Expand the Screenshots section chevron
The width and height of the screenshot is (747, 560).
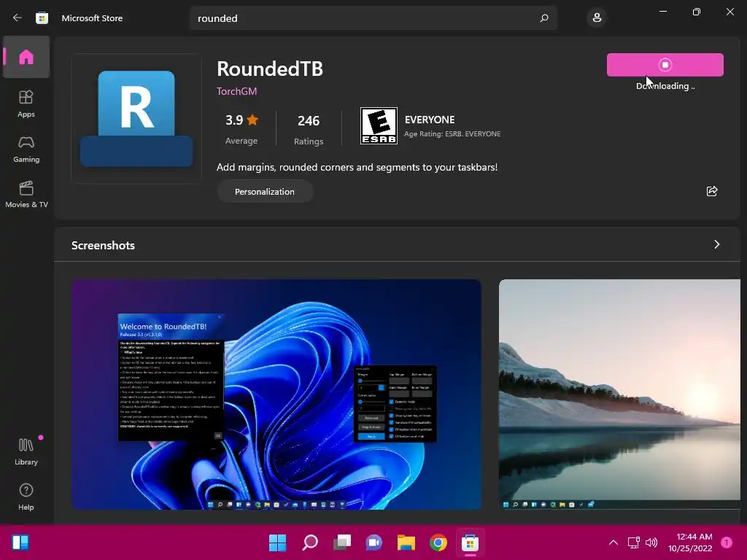[716, 244]
